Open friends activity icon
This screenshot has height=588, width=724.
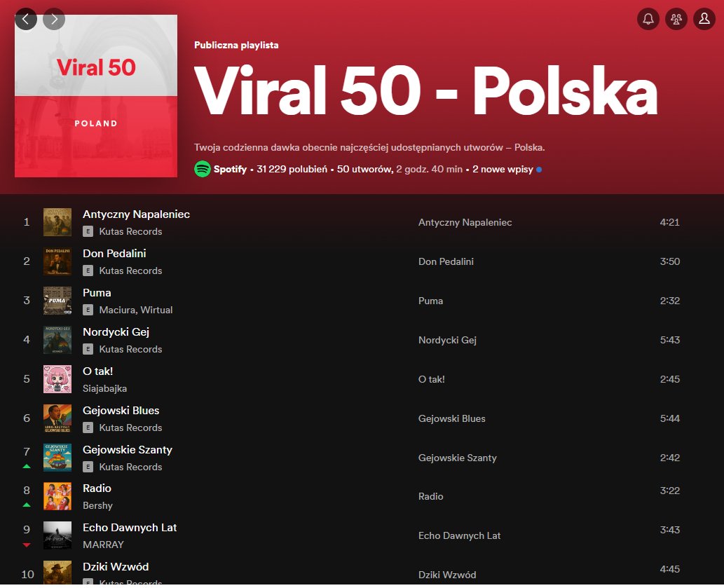pos(676,19)
